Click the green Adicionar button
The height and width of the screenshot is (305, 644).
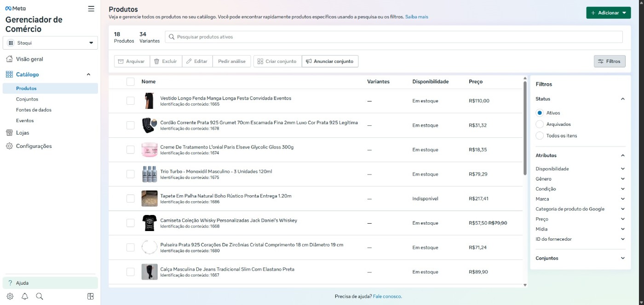pos(608,13)
